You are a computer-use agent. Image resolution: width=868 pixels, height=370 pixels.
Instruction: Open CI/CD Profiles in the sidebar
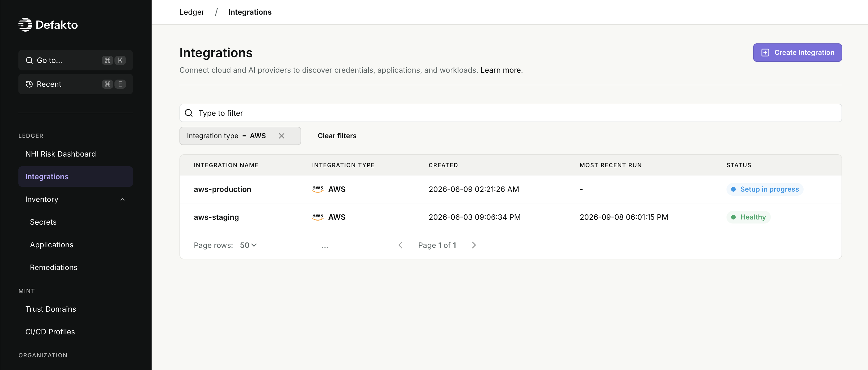50,332
